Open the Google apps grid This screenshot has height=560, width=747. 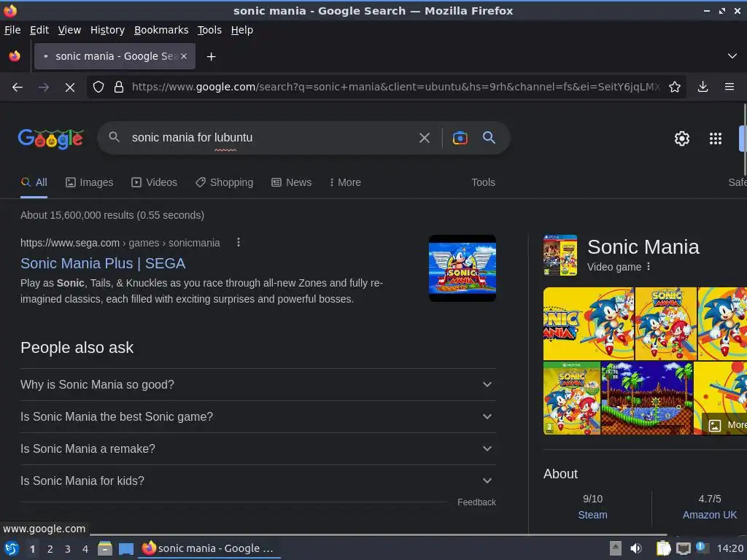click(x=716, y=139)
